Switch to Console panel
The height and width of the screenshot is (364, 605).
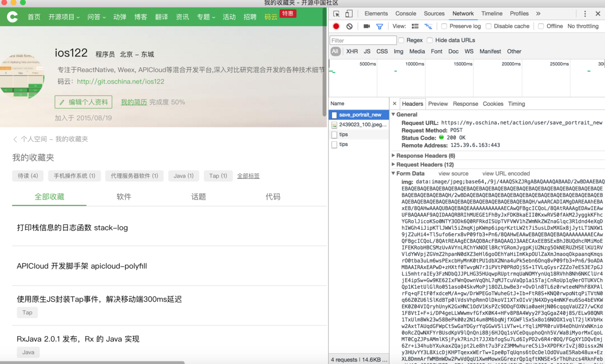pos(405,14)
